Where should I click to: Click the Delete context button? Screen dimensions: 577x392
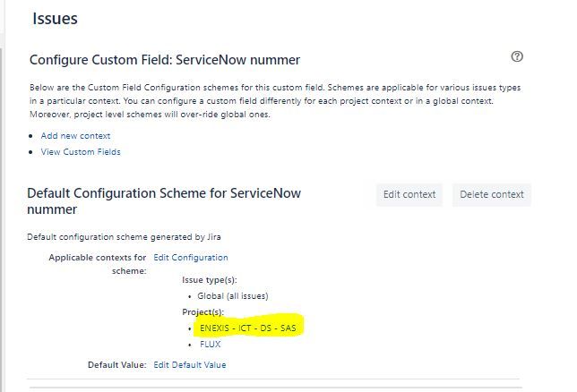point(492,194)
